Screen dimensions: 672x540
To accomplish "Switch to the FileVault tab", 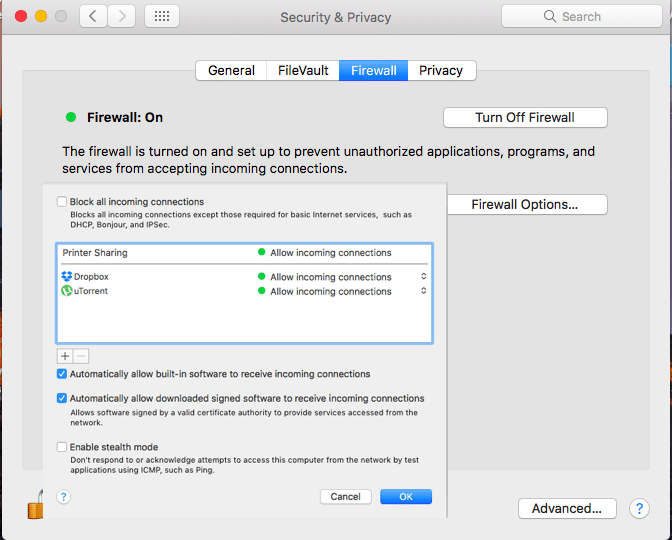I will tap(303, 70).
